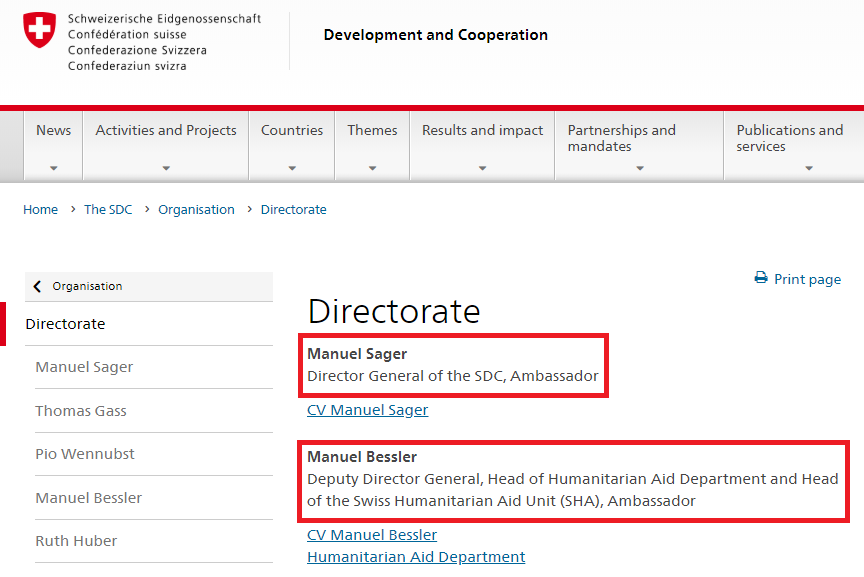Click the printer icon beside Print page
The width and height of the screenshot is (864, 577).
(761, 278)
